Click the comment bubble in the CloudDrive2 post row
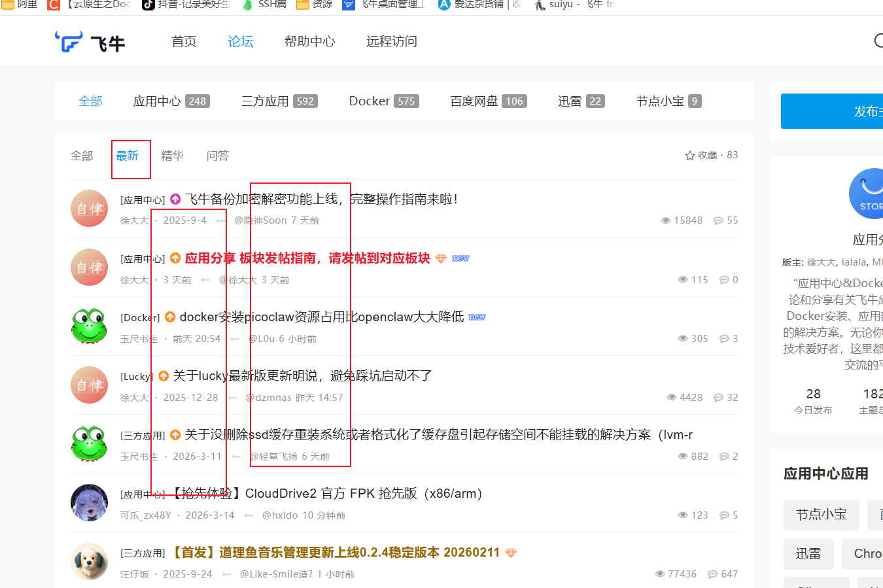Image resolution: width=883 pixels, height=588 pixels. tap(724, 515)
